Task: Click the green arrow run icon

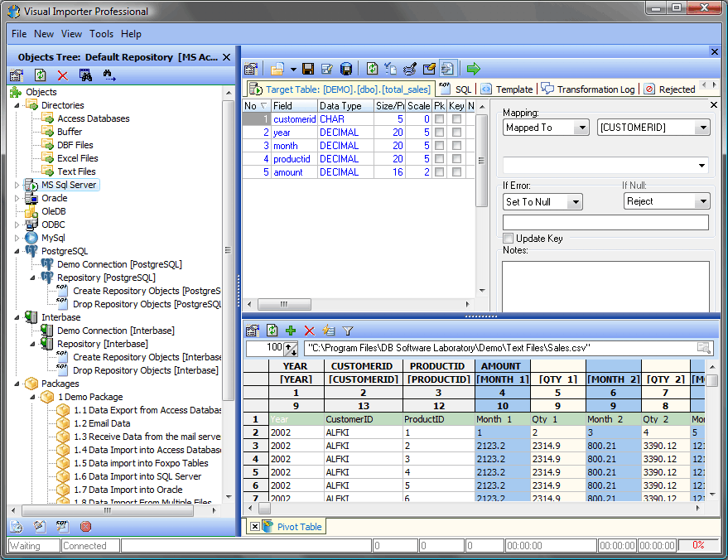Action: [x=473, y=69]
